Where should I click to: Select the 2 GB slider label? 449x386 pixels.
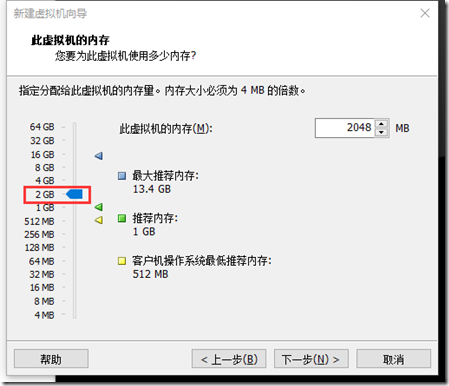point(45,194)
